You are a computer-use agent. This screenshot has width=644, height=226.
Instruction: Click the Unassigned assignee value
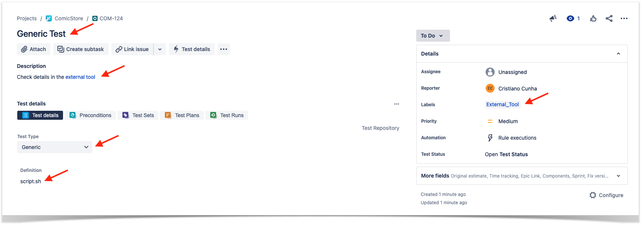coord(513,72)
